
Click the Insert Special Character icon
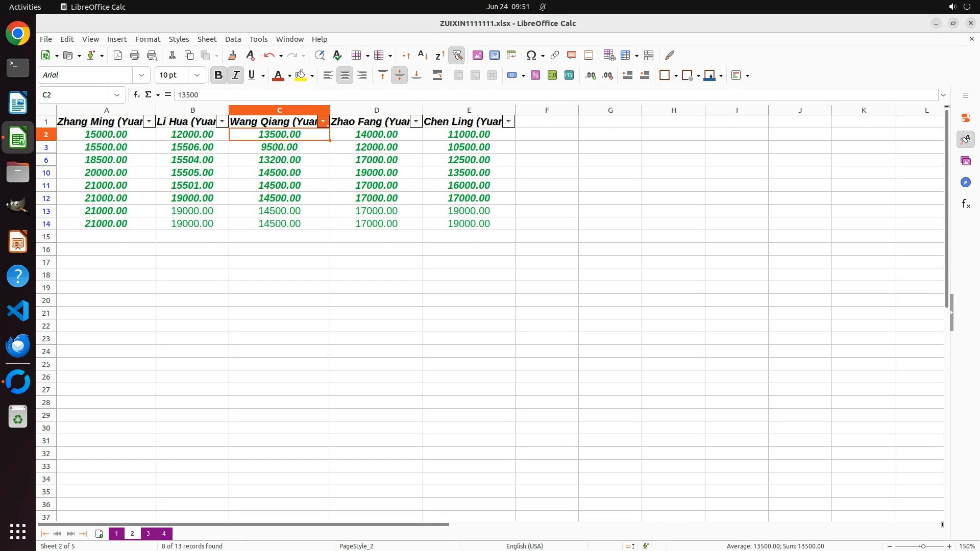point(531,55)
